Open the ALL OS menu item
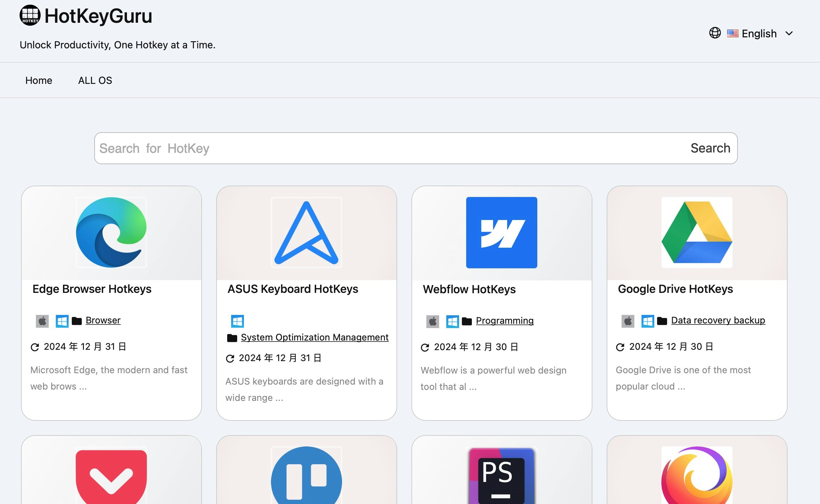The height and width of the screenshot is (504, 820). [x=95, y=80]
